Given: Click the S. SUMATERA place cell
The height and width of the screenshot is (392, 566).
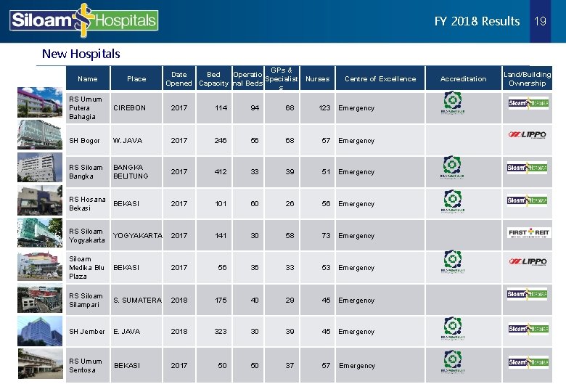Looking at the screenshot, I should [x=138, y=300].
